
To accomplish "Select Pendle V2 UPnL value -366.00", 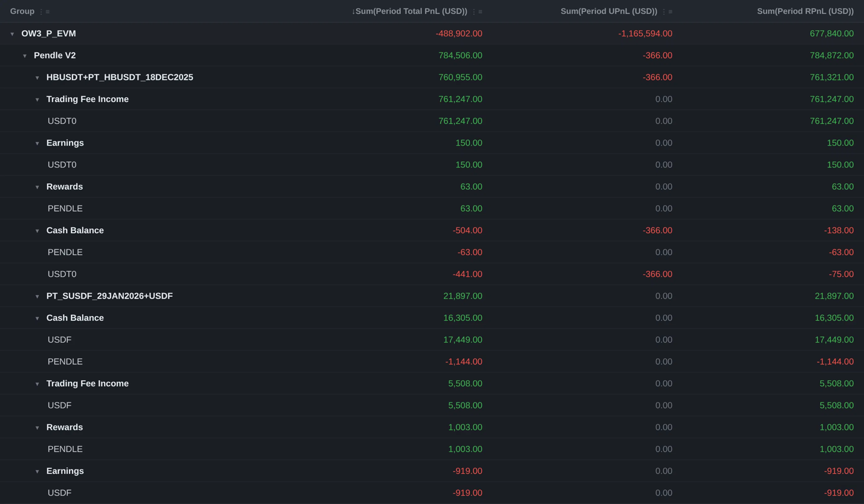I will (657, 56).
